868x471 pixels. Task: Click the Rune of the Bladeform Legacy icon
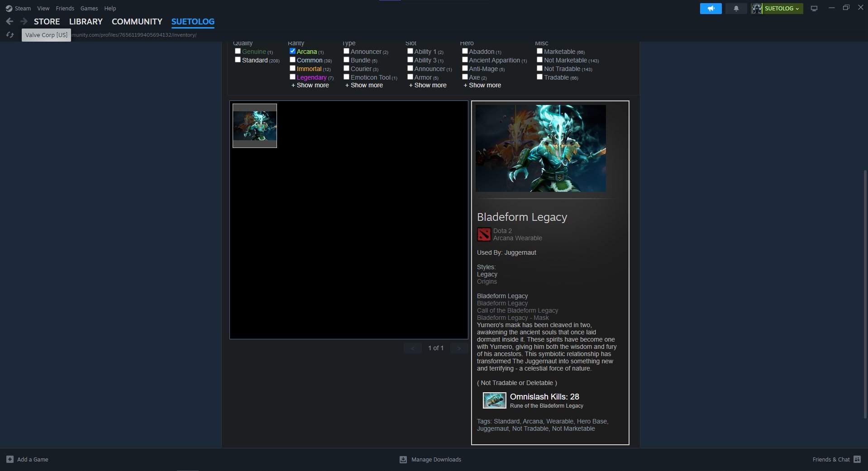(494, 400)
